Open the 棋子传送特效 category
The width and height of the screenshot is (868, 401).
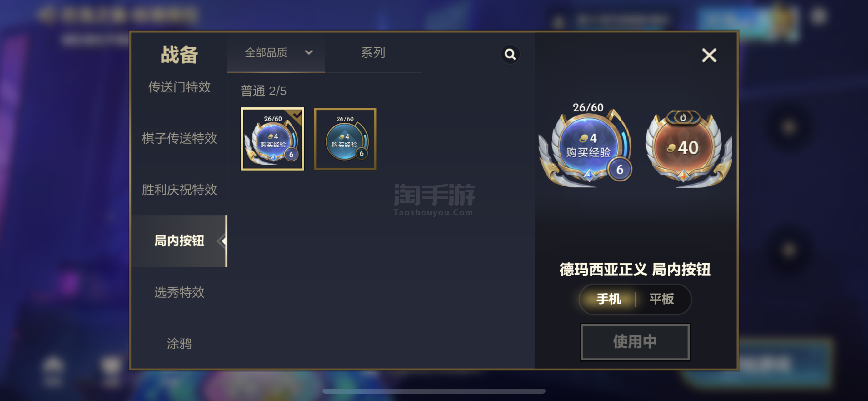point(179,138)
